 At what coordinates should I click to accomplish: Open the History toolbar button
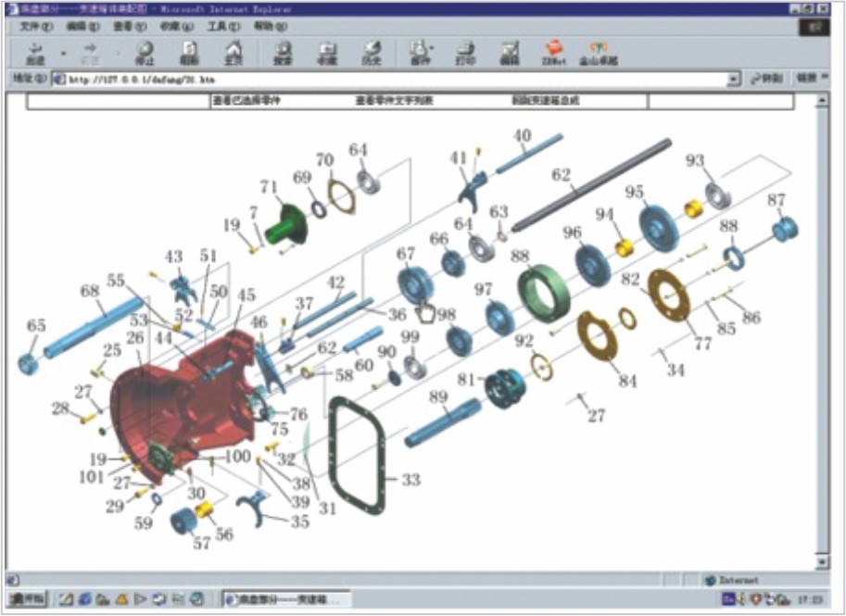372,53
